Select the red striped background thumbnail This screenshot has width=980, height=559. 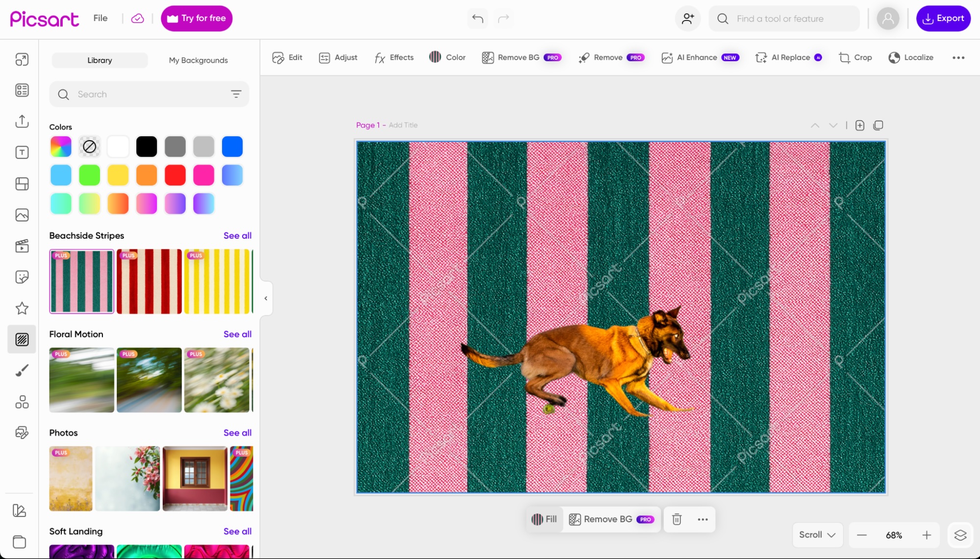pyautogui.click(x=149, y=282)
